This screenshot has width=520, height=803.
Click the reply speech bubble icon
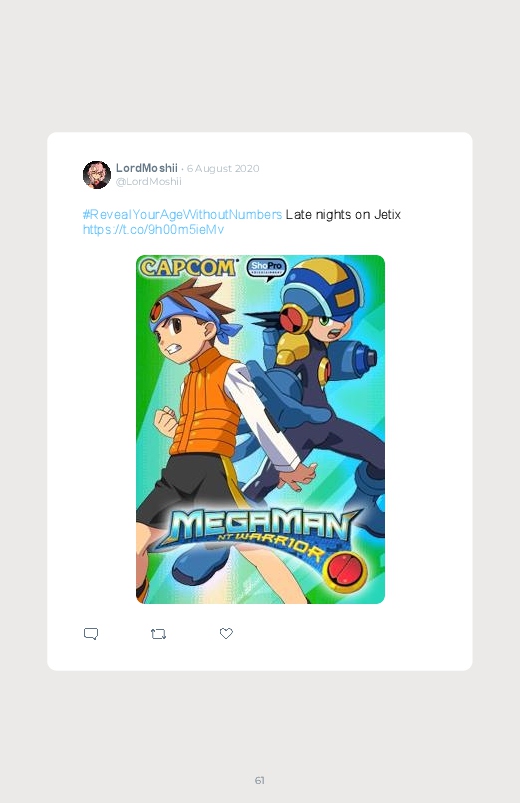[91, 634]
